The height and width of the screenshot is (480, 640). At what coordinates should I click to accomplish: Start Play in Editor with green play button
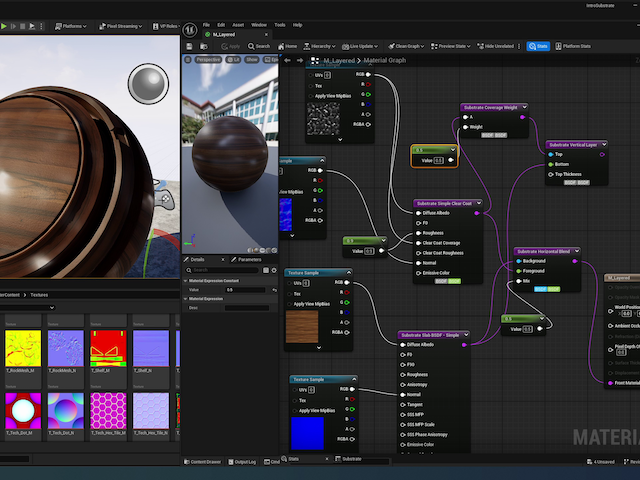[4, 26]
